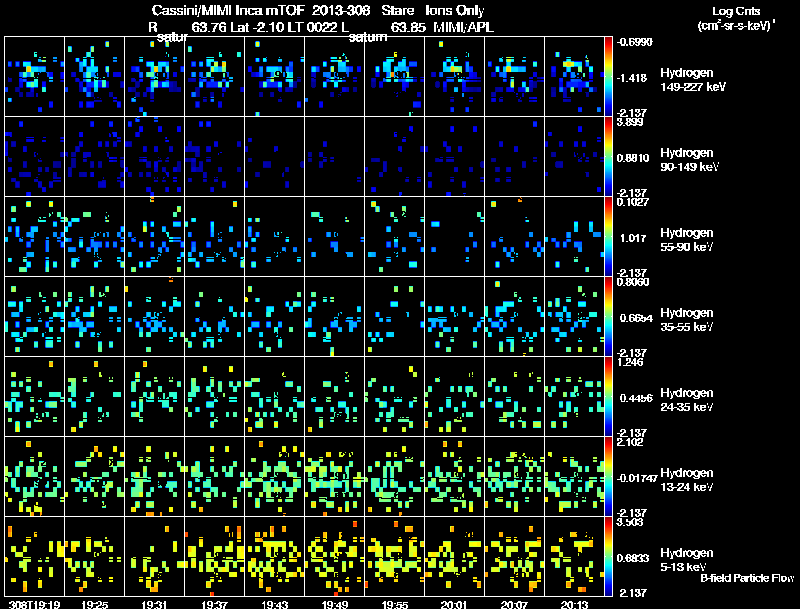Click the 'Hydrogen 90-149 keV' row label
The height and width of the screenshot is (609, 800).
coord(690,160)
